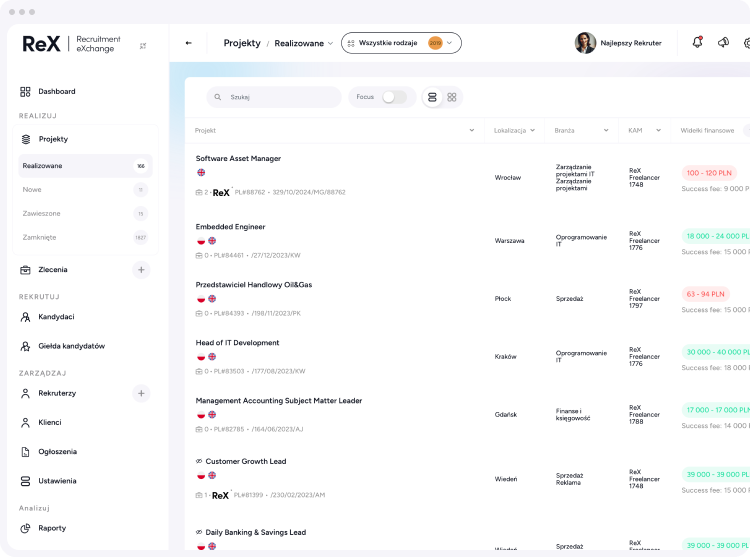Open the Embedded Engineer project
The image size is (750, 557).
point(230,227)
